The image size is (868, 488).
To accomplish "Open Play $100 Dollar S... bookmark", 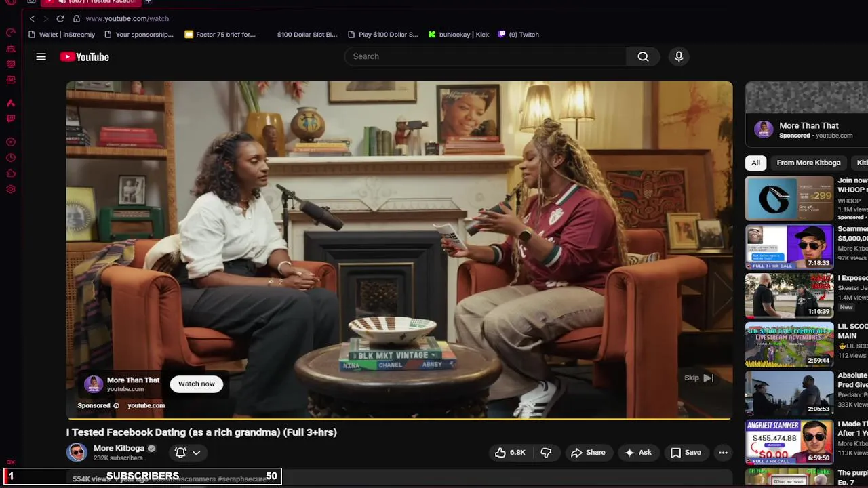I will click(383, 34).
